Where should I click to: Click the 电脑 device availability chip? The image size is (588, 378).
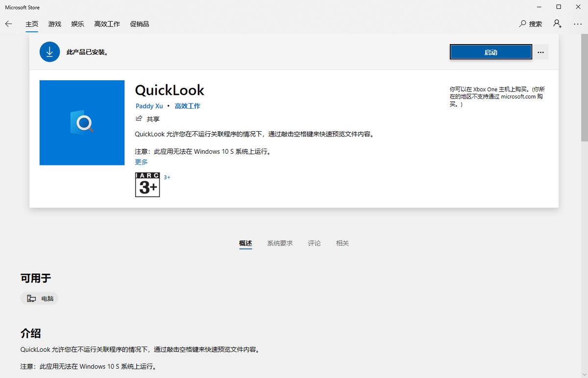pyautogui.click(x=39, y=298)
